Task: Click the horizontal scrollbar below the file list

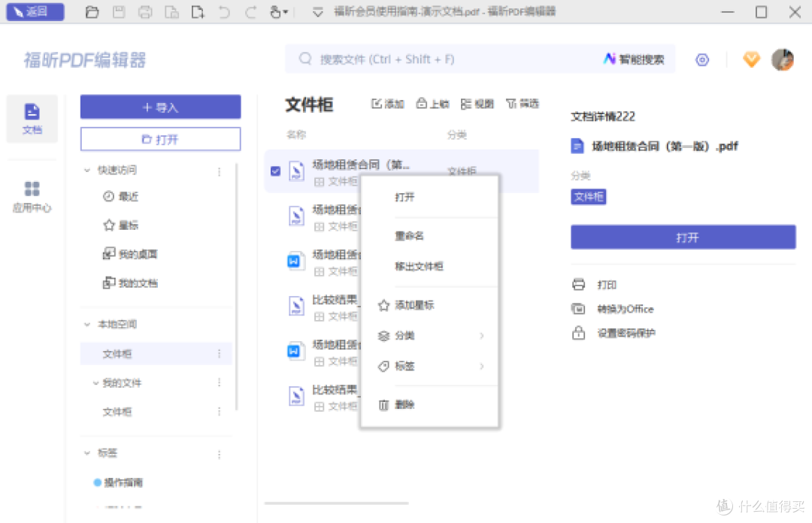Action: [336, 503]
